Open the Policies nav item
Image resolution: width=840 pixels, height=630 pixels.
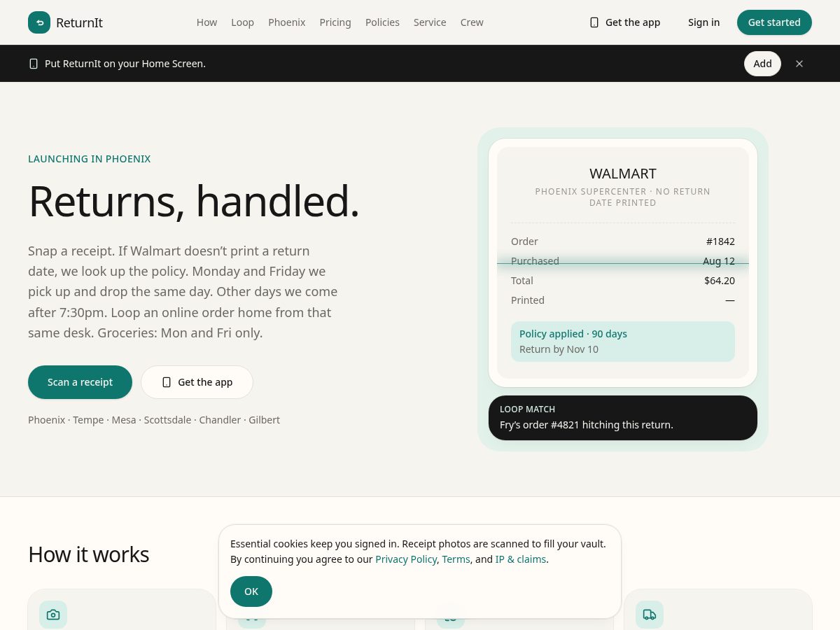[382, 22]
